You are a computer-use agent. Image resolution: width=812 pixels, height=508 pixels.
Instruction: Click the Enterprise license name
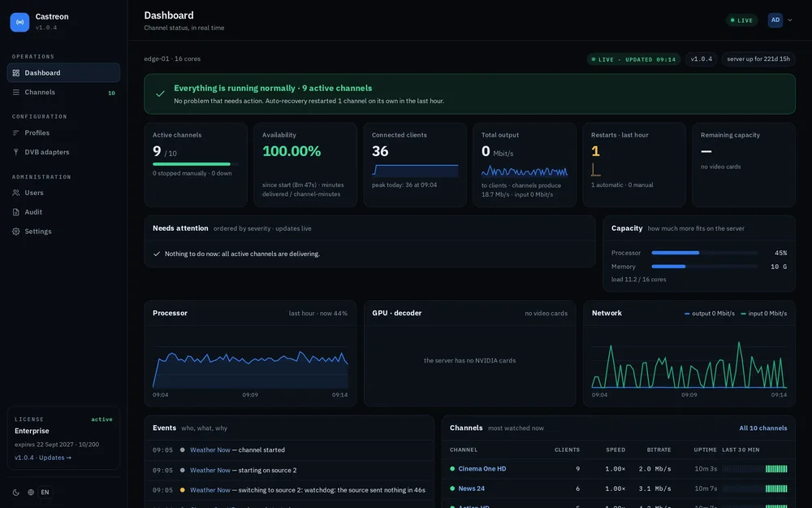pyautogui.click(x=32, y=431)
